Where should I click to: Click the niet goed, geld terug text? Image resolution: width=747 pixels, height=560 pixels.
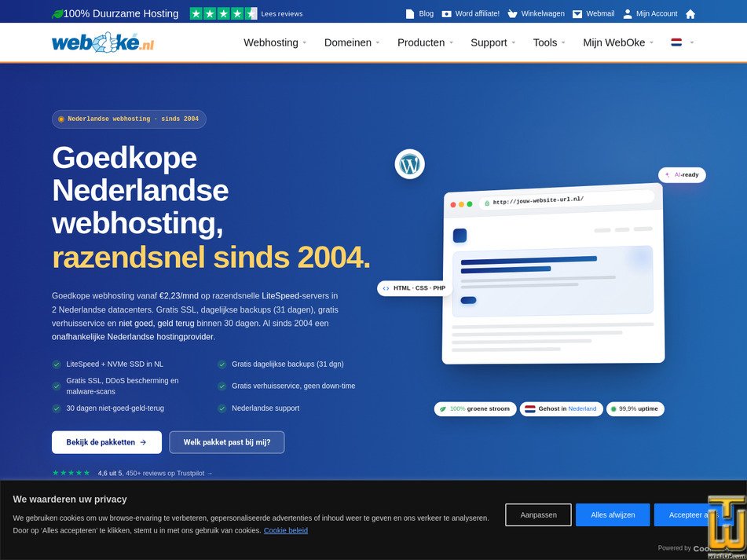157,324
